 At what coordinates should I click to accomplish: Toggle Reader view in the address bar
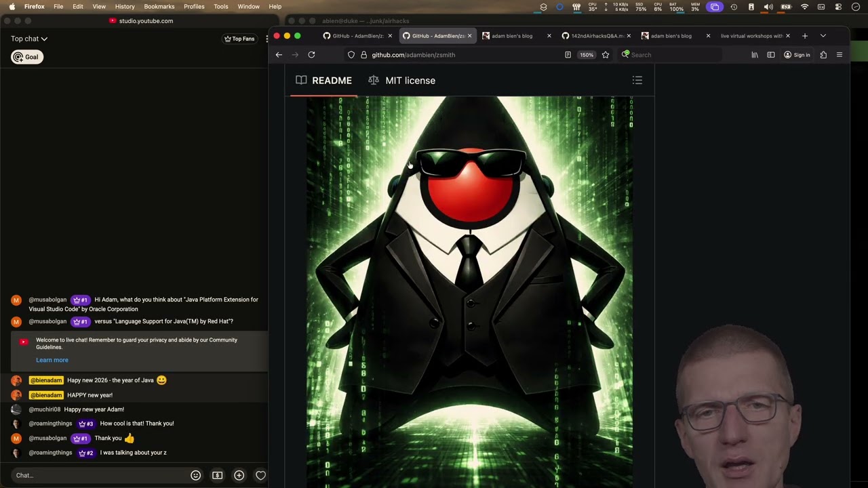point(568,55)
